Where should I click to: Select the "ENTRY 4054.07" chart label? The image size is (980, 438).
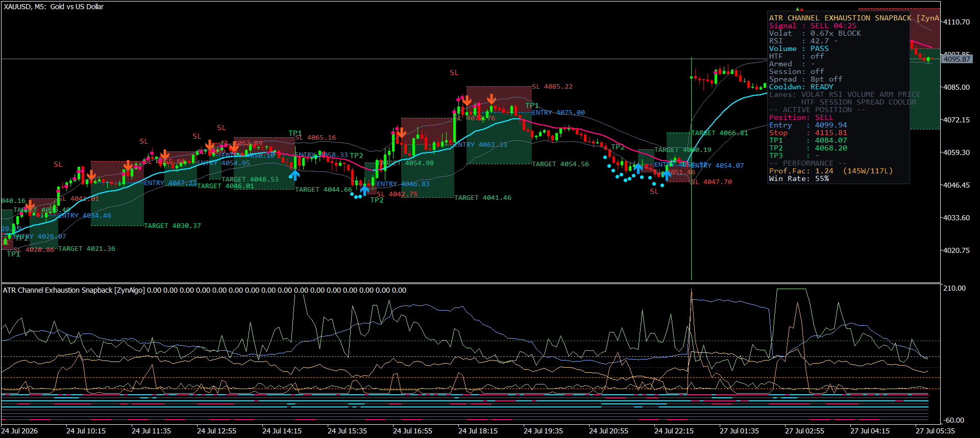pyautogui.click(x=718, y=166)
